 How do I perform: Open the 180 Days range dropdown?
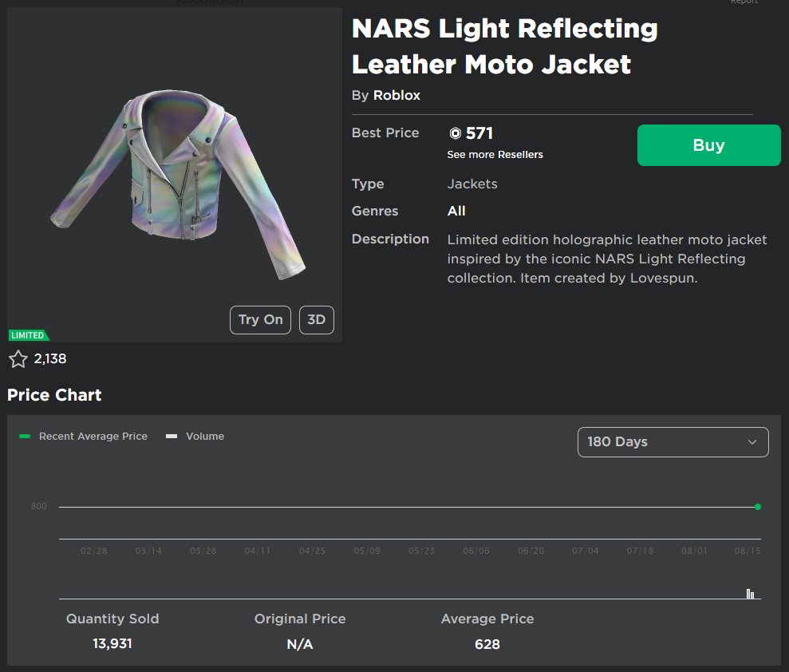click(x=673, y=442)
